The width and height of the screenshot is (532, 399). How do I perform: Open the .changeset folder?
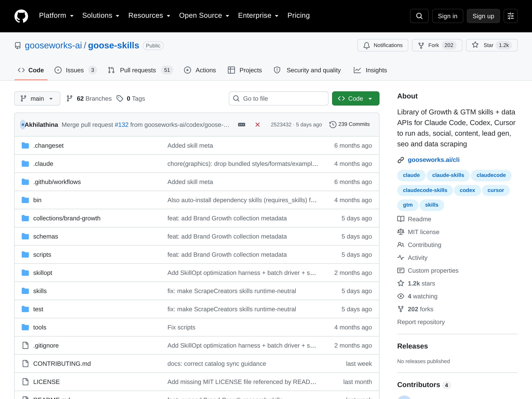pos(48,145)
